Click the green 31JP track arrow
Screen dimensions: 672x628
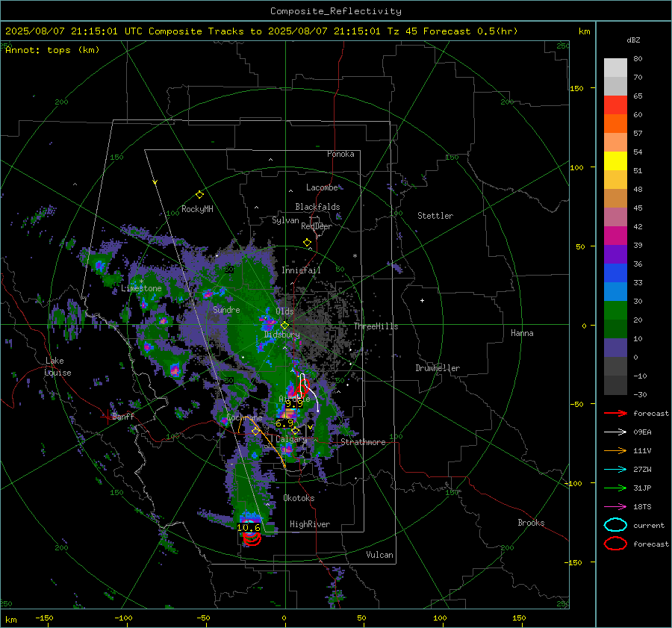(x=615, y=488)
